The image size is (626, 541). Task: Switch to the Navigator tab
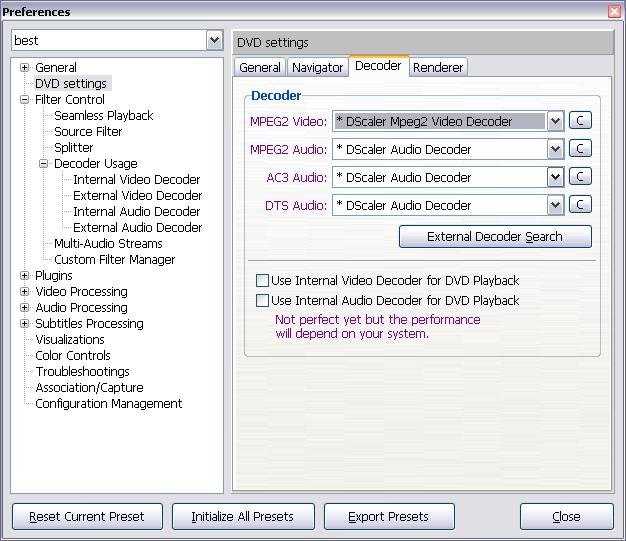coord(317,68)
